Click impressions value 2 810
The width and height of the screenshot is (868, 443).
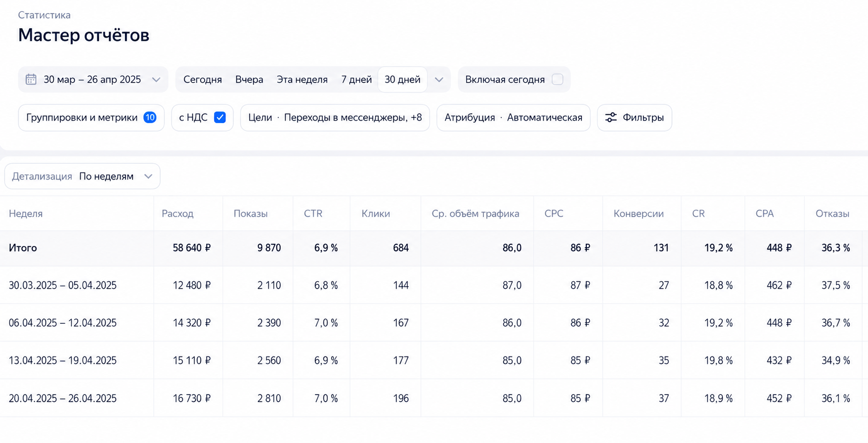pyautogui.click(x=269, y=399)
